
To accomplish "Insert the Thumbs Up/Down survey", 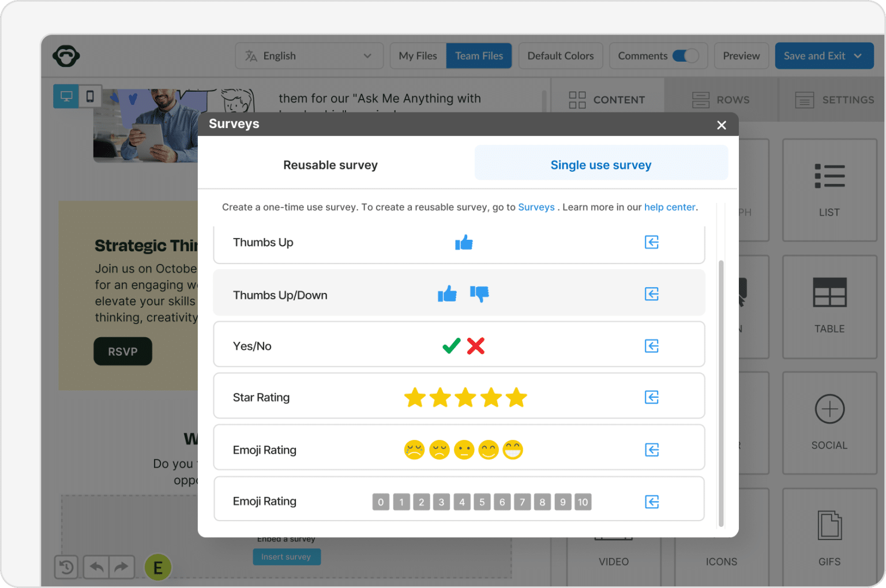I will click(x=651, y=294).
